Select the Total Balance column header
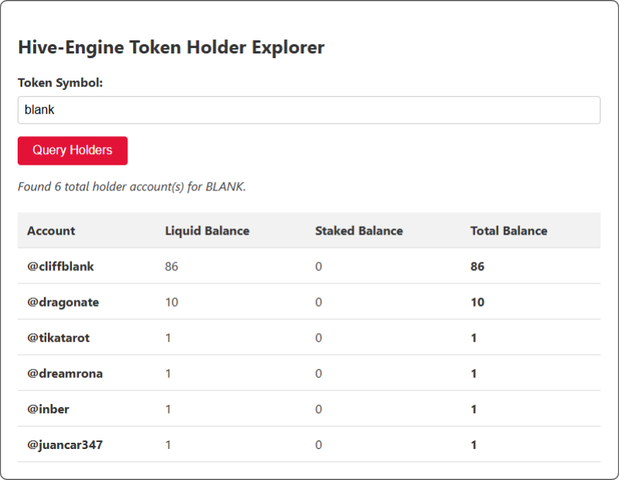This screenshot has height=480, width=619. pos(509,231)
